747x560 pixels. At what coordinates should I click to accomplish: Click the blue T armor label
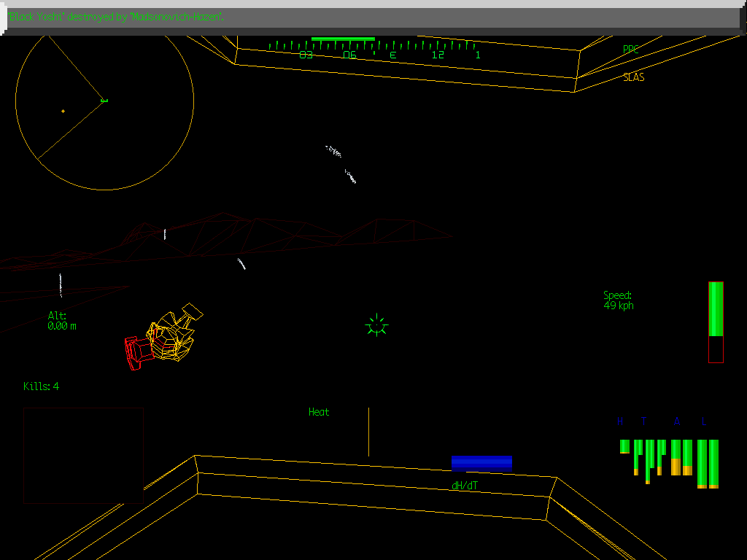[x=643, y=421]
